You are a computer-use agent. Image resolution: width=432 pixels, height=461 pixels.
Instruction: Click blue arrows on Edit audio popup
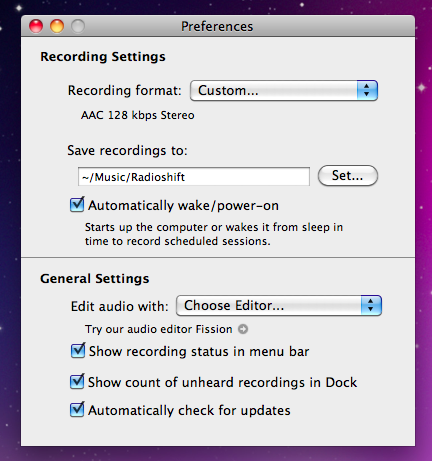point(371,305)
